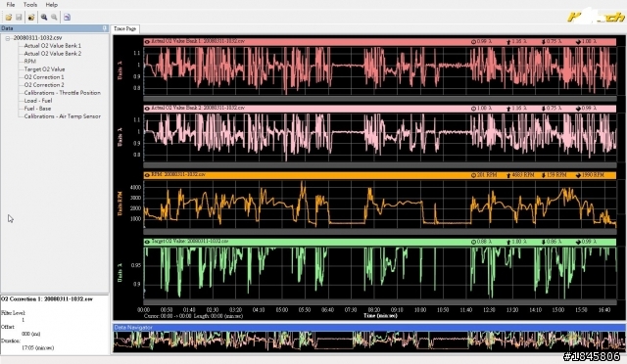Click the down-arrow min icon on Bank 1 trace
627x364 pixels.
coord(543,41)
